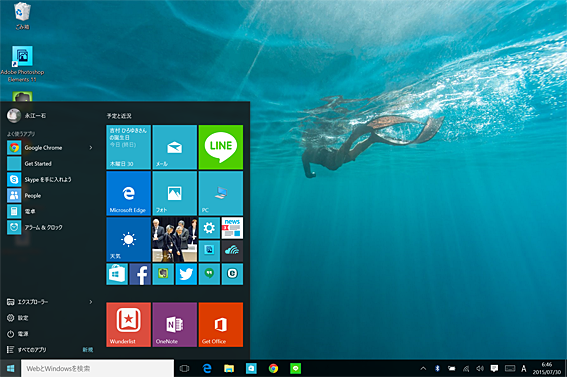Open the touch keyboard tray icon
This screenshot has height=377, width=567.
click(510, 368)
